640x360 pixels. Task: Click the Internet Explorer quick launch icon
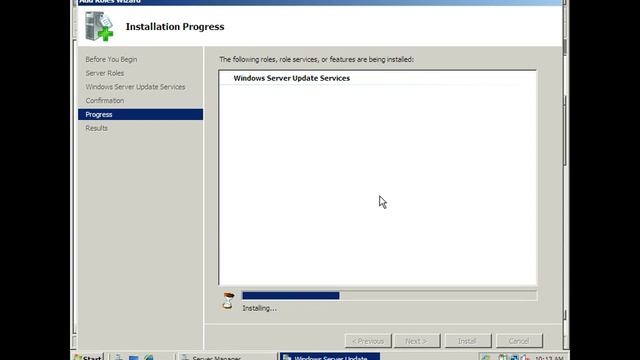(149, 358)
